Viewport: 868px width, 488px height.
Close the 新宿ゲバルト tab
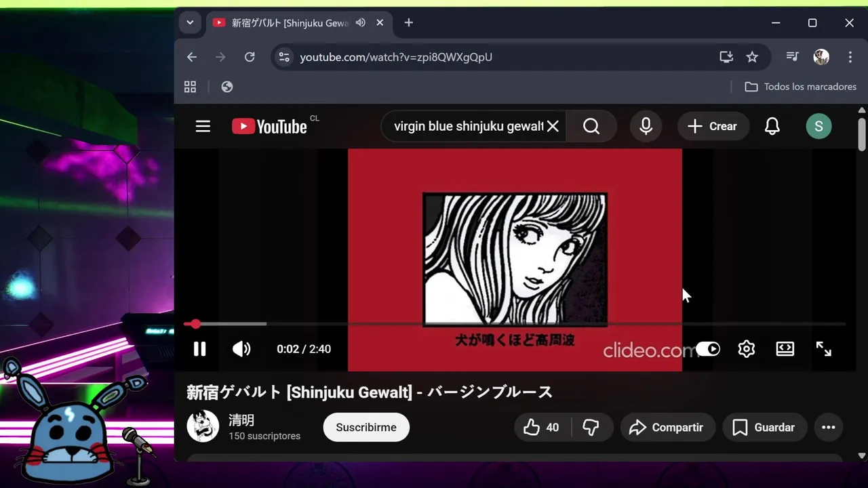click(380, 22)
